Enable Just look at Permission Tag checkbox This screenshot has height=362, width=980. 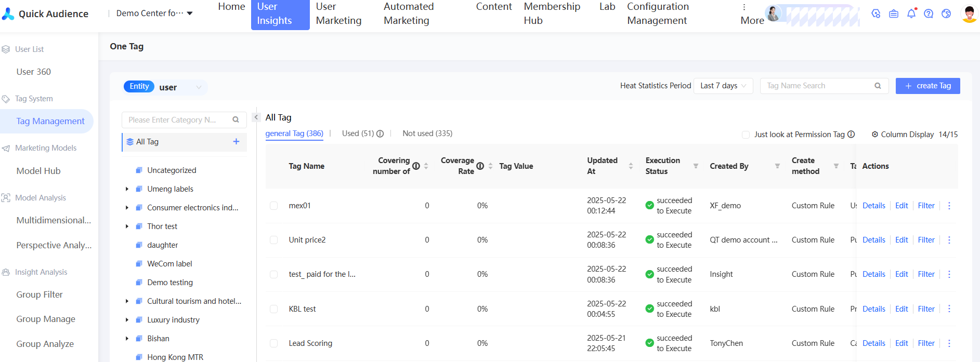(x=746, y=135)
